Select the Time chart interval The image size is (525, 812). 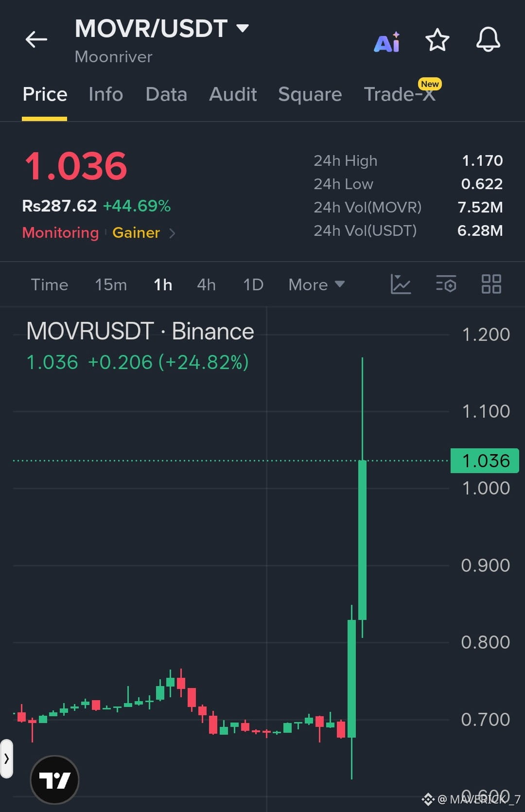pos(50,284)
